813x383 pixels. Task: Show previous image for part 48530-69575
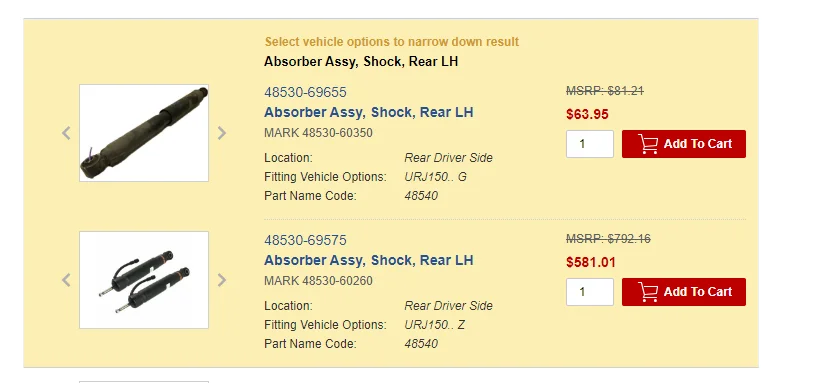click(x=66, y=280)
